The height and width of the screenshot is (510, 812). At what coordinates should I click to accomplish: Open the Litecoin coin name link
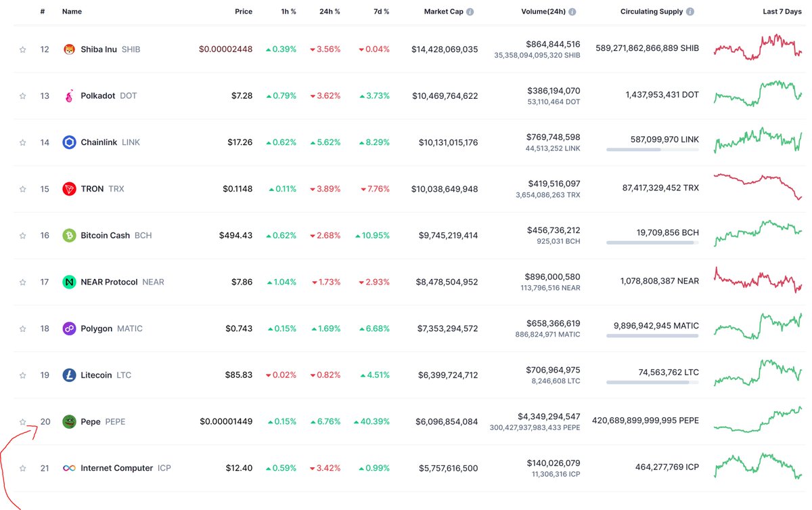pyautogui.click(x=98, y=375)
